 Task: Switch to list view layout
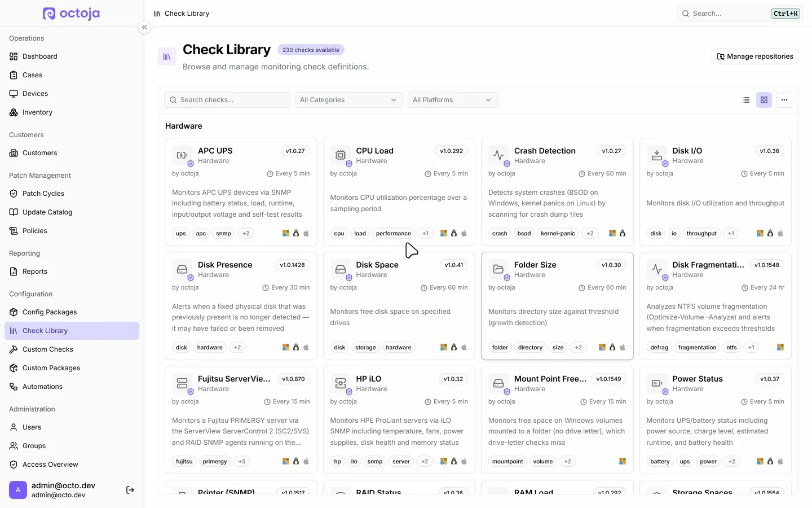coord(746,100)
